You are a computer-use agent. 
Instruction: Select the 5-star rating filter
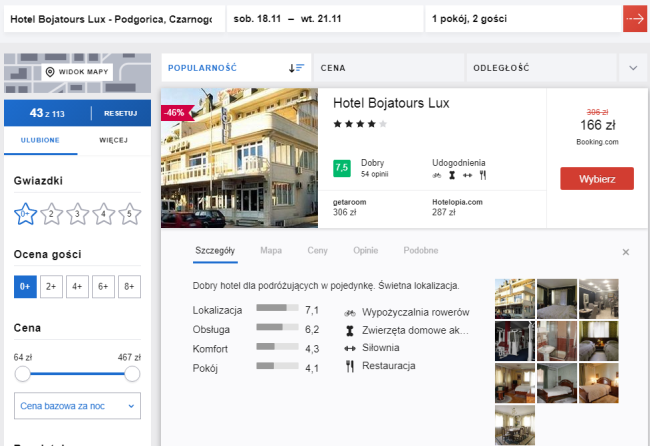[x=128, y=213]
